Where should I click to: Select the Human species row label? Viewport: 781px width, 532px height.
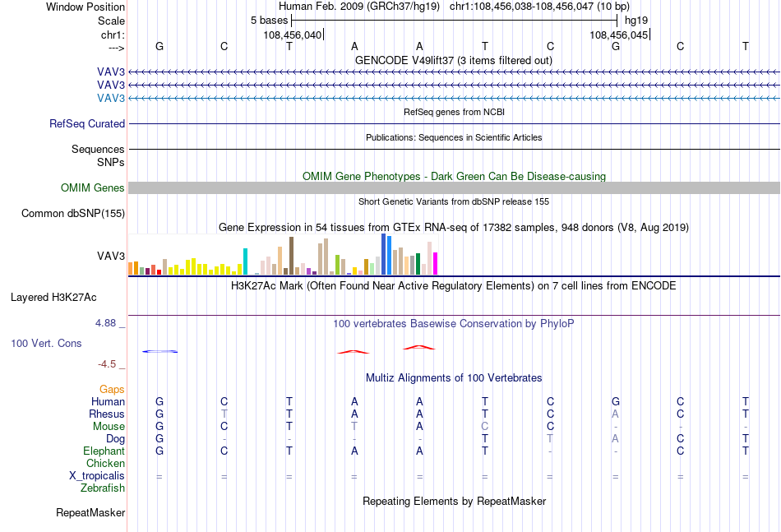pos(108,401)
